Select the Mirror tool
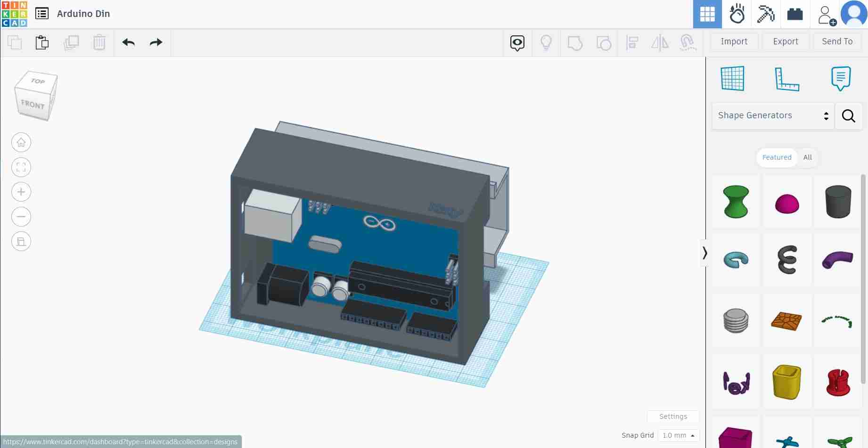The height and width of the screenshot is (448, 868). 660,42
